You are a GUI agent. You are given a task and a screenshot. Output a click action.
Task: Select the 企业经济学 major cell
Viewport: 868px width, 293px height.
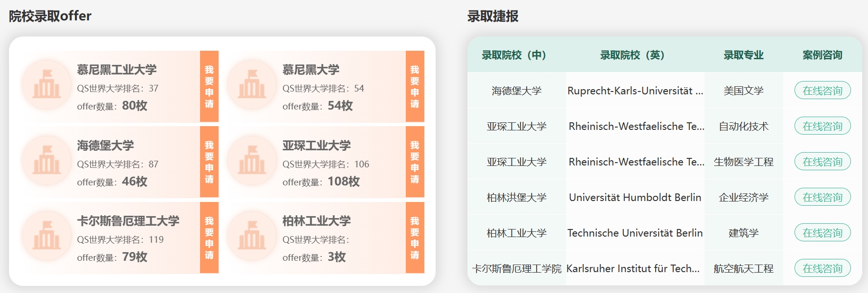point(744,197)
